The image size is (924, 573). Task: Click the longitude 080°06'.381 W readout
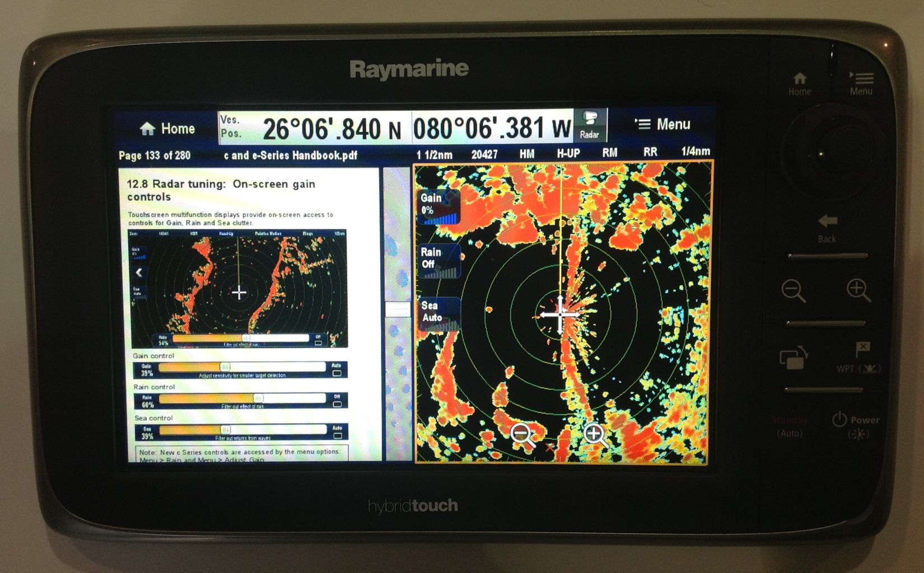click(492, 128)
